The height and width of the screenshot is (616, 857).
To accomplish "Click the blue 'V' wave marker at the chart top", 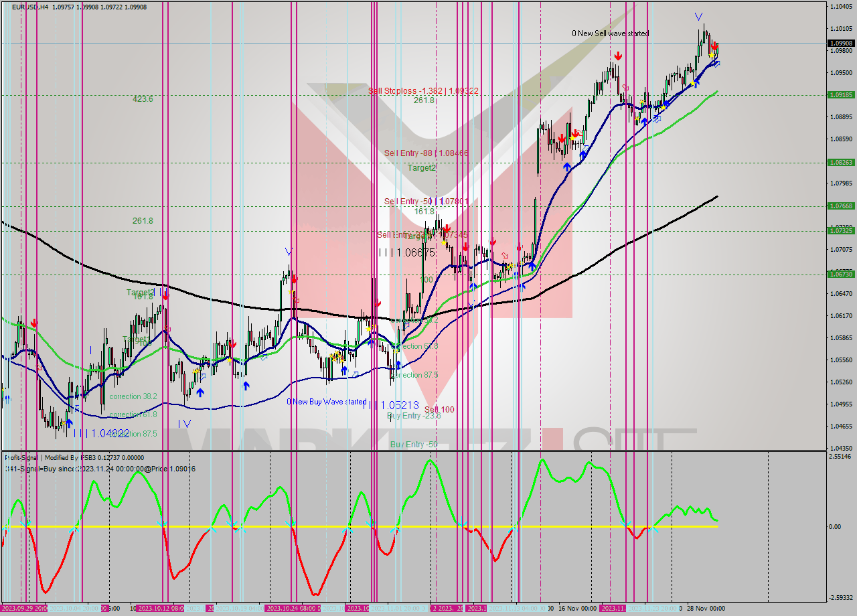I will tap(698, 17).
